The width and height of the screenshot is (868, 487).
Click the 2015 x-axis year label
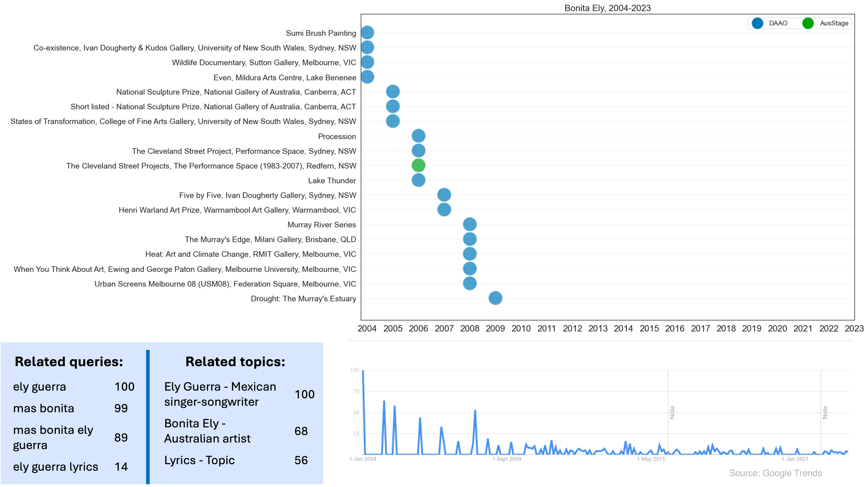tap(649, 328)
